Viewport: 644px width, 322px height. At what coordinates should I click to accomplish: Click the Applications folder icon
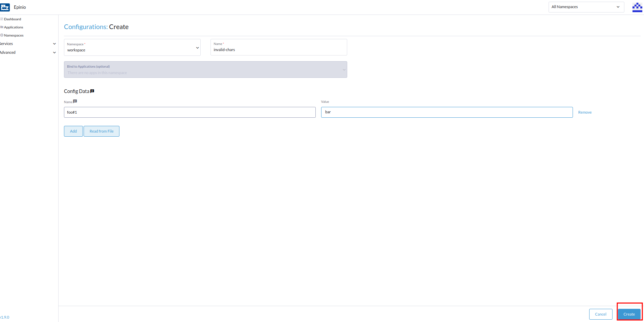(x=2, y=27)
